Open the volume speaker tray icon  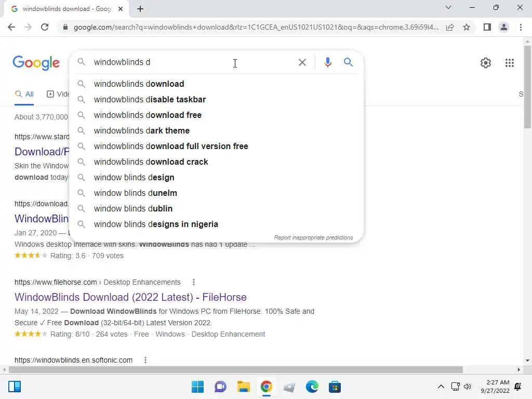click(x=468, y=387)
